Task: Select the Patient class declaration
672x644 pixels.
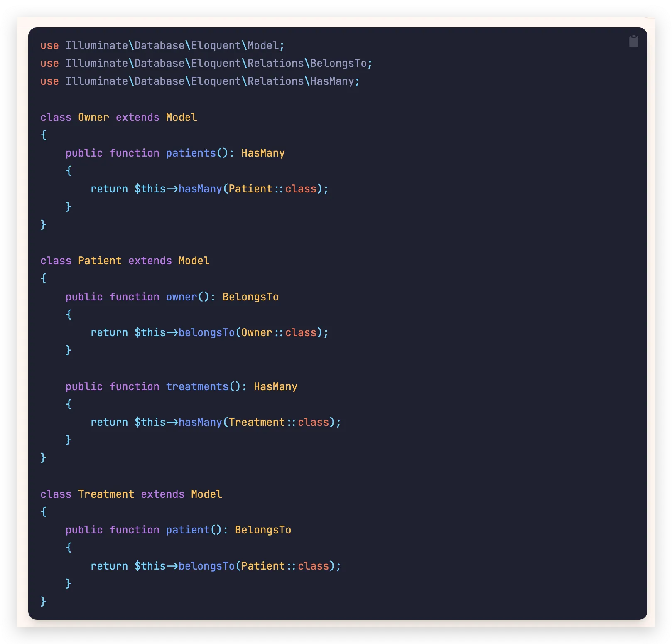Action: click(100, 261)
